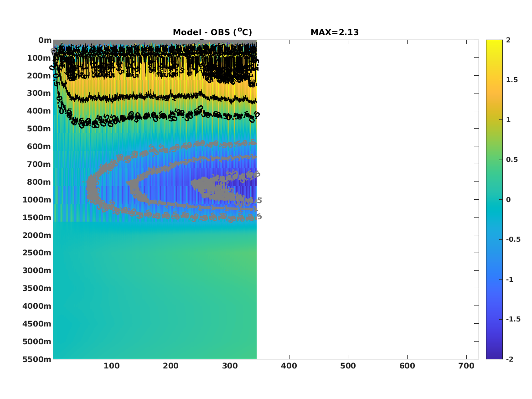This screenshot has width=532, height=399.
Task: Click the x-axis tick label '300'
Action: 230,366
